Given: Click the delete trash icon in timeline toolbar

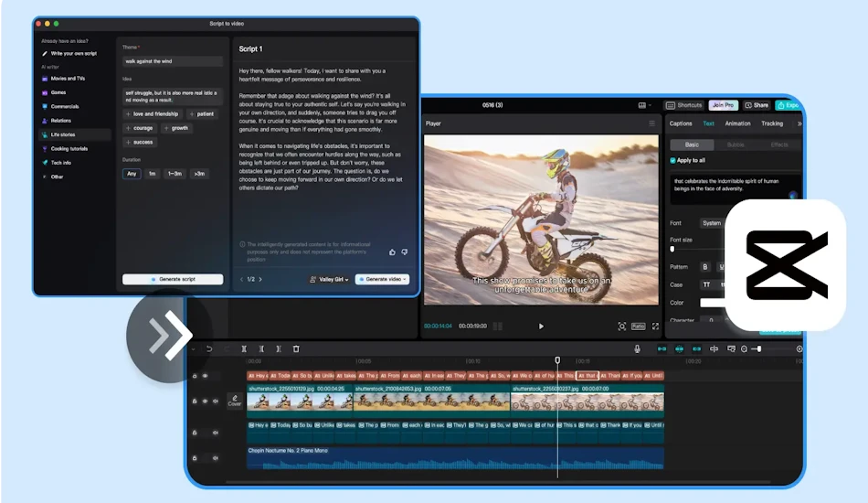Looking at the screenshot, I should point(296,349).
